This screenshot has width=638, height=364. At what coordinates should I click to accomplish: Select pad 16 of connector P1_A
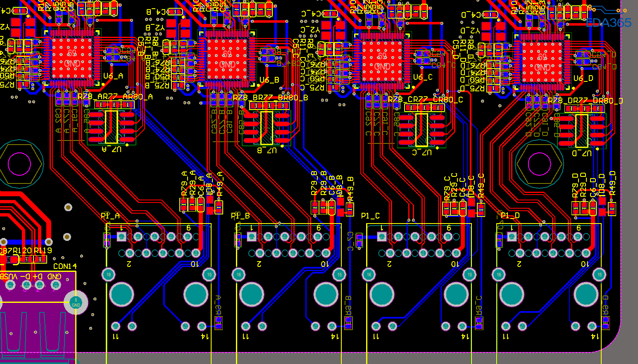pos(108,274)
